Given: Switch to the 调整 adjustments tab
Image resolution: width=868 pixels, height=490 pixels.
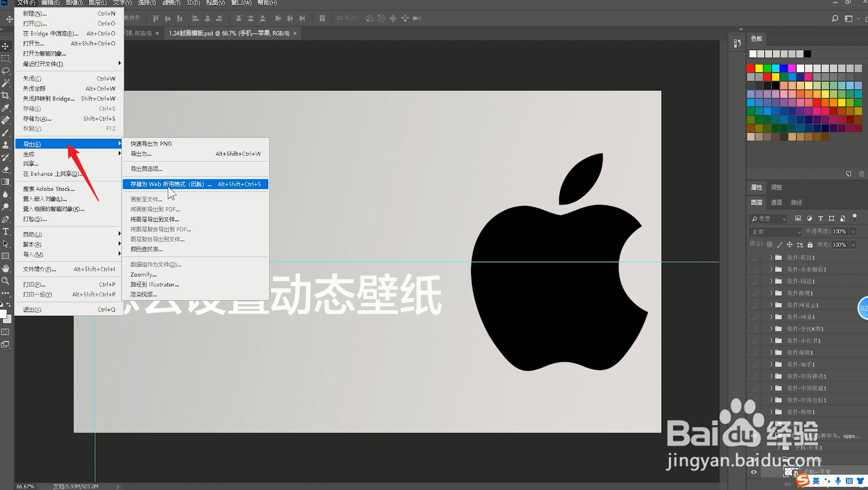Looking at the screenshot, I should tap(777, 187).
